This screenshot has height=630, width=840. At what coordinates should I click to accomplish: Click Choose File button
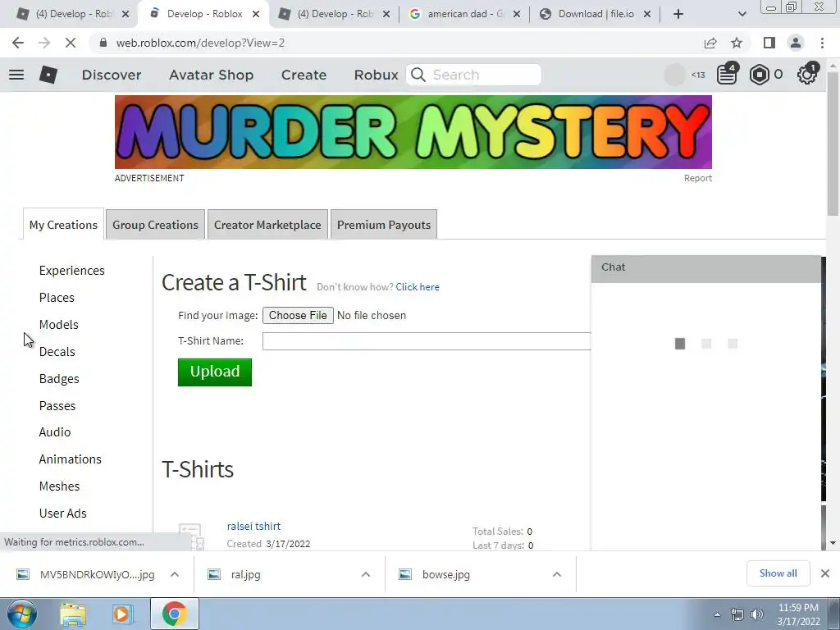298,315
